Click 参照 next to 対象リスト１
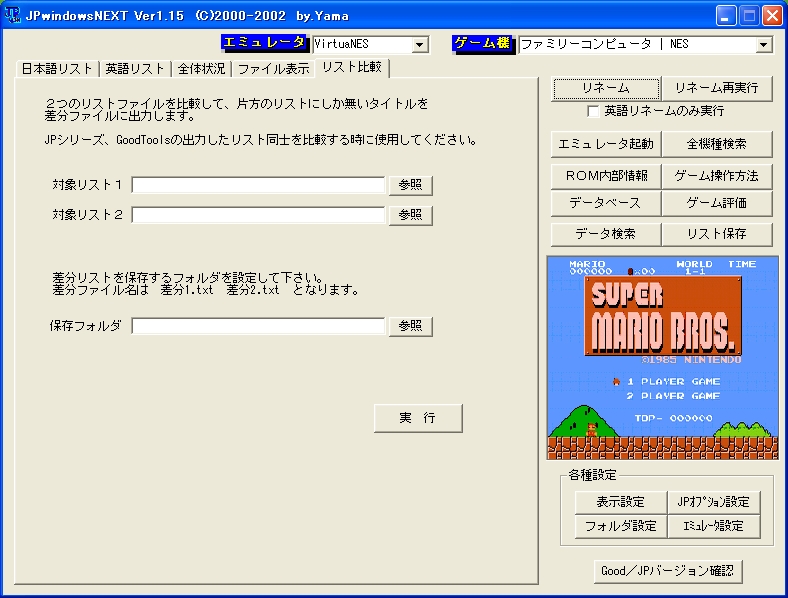 click(411, 185)
